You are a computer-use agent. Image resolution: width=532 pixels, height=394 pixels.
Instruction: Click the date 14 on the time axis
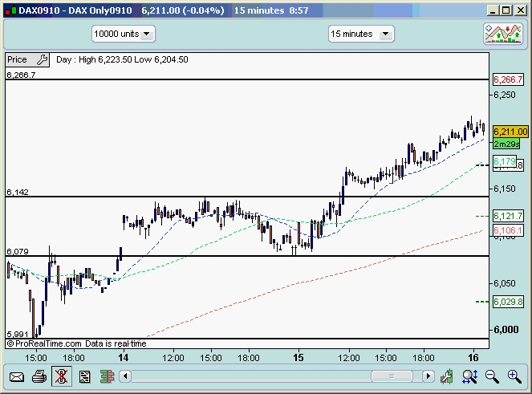coord(124,358)
